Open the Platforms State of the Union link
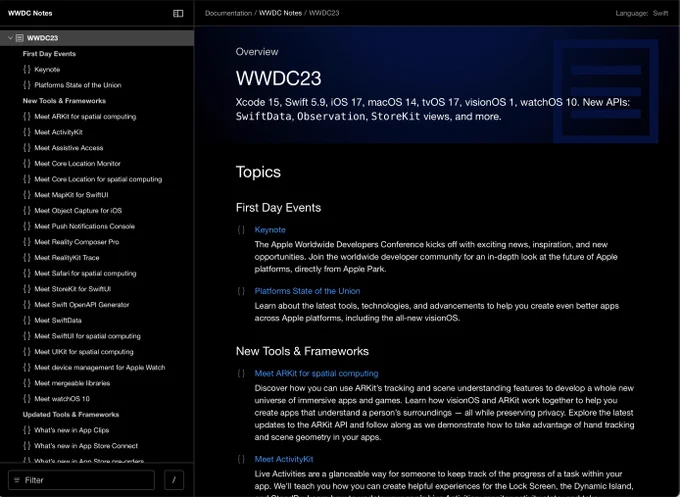Screen dimensions: 680x497 click(307, 291)
